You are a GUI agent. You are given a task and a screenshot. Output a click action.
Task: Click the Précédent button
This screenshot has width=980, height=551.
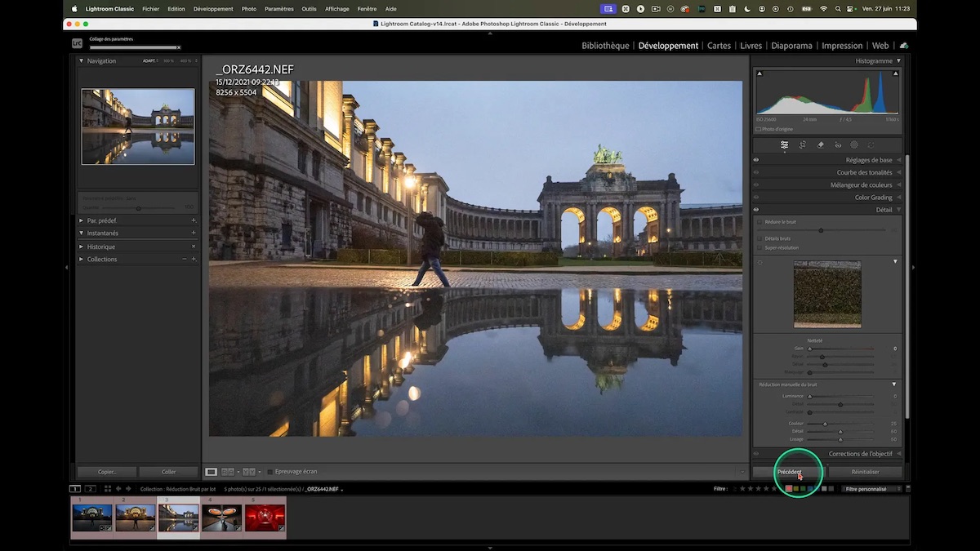[790, 472]
